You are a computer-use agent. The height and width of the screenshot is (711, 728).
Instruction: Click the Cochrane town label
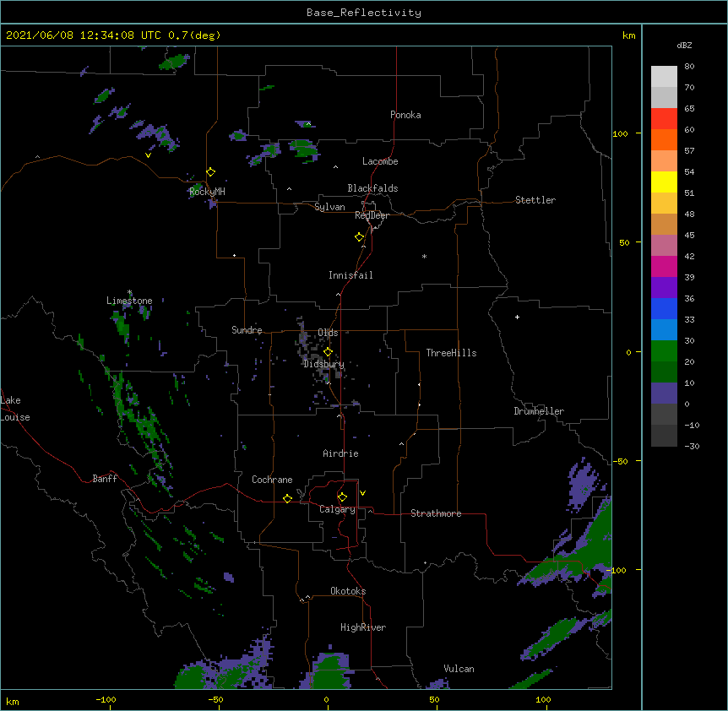point(272,480)
